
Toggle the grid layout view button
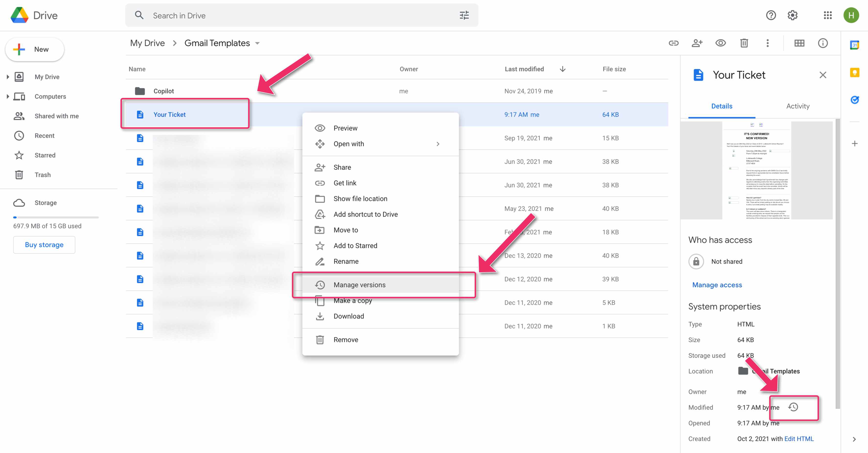pos(799,43)
